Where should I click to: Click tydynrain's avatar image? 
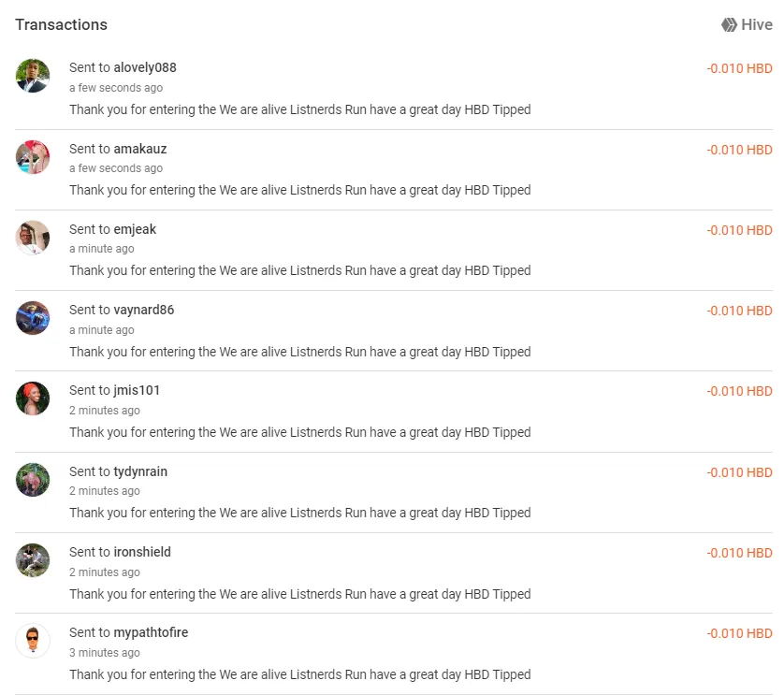point(33,480)
